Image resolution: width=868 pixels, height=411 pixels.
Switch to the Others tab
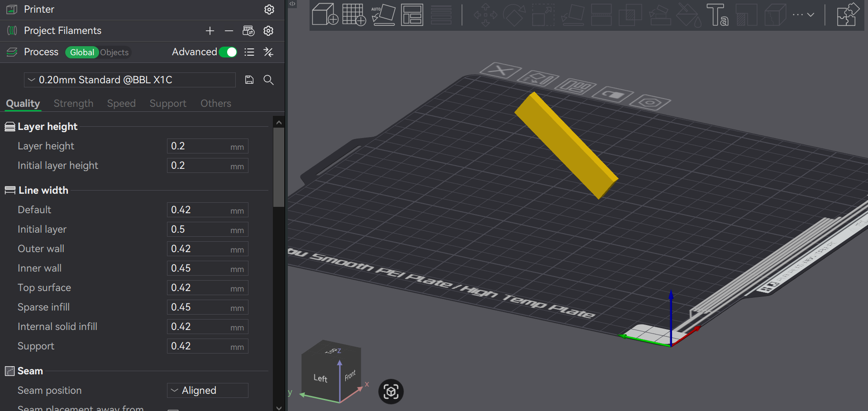216,103
